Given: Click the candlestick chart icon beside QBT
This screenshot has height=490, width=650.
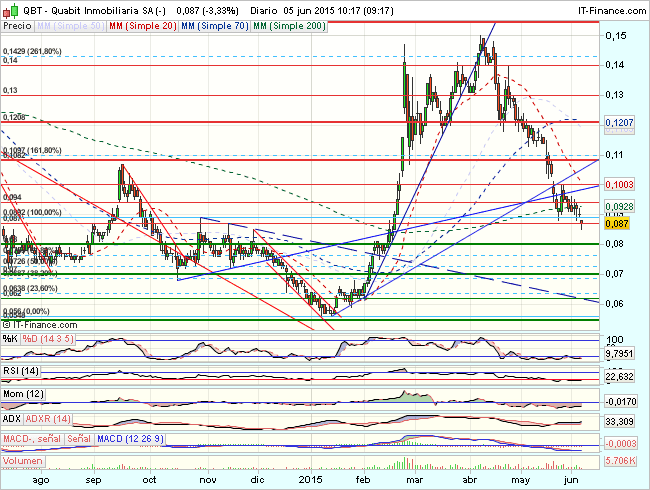Looking at the screenshot, I should click(x=10, y=10).
